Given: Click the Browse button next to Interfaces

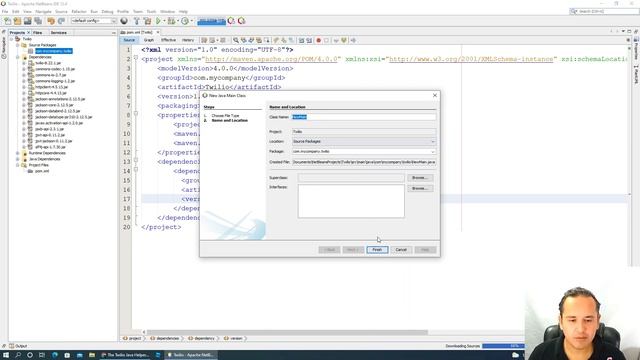Looking at the screenshot, I should [420, 188].
